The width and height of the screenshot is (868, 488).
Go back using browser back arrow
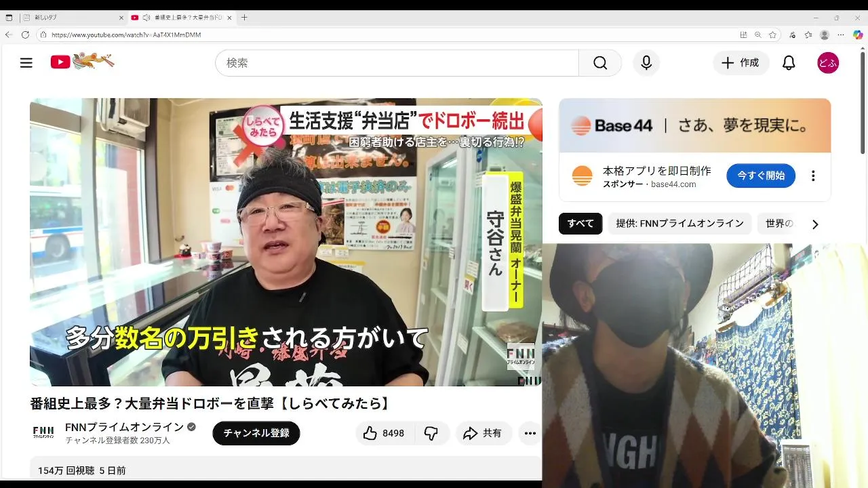pyautogui.click(x=9, y=35)
